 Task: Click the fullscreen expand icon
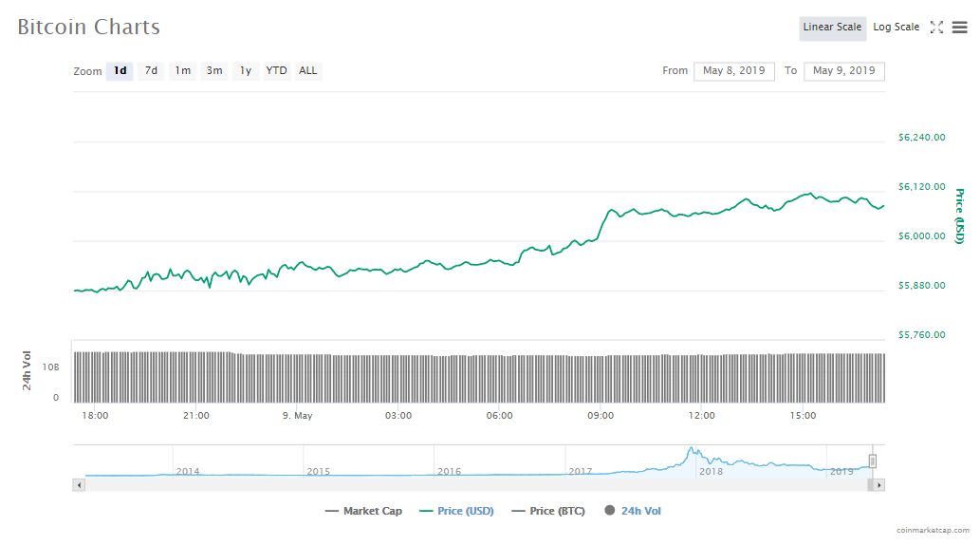pos(936,28)
